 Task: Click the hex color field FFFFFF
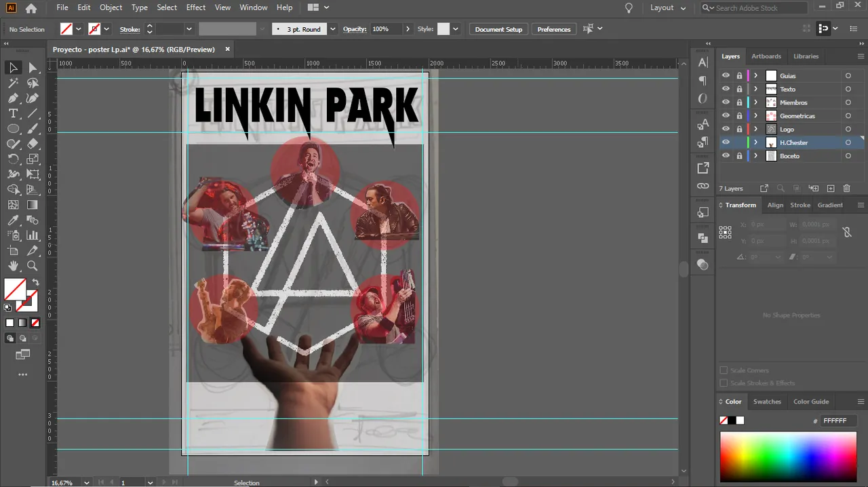point(838,421)
